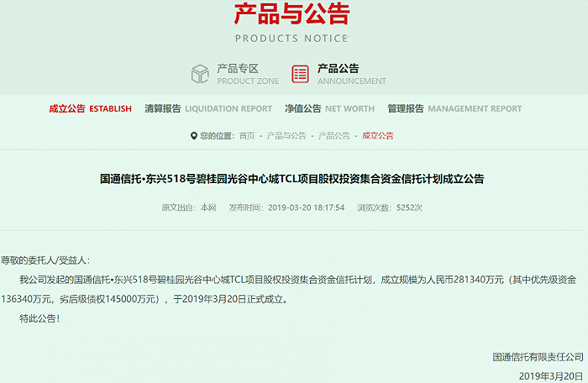
Task: Select the 净值公告 NET WORTH tab
Action: [329, 109]
